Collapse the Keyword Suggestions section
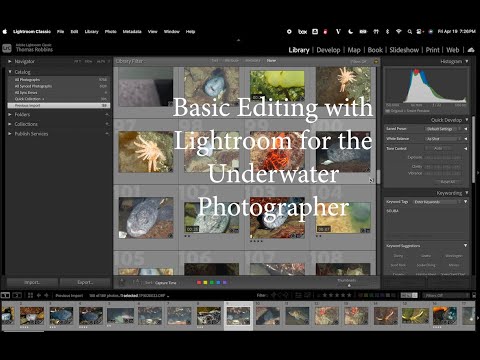 coord(465,246)
